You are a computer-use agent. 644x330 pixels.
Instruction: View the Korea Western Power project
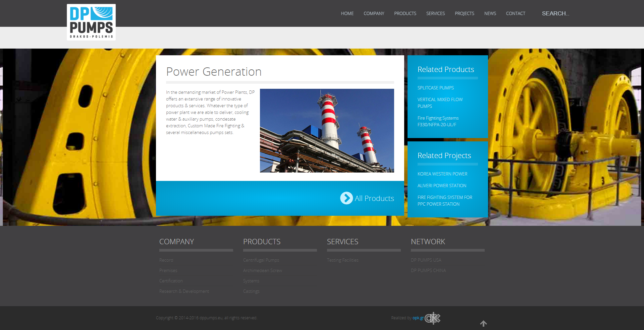tap(442, 174)
